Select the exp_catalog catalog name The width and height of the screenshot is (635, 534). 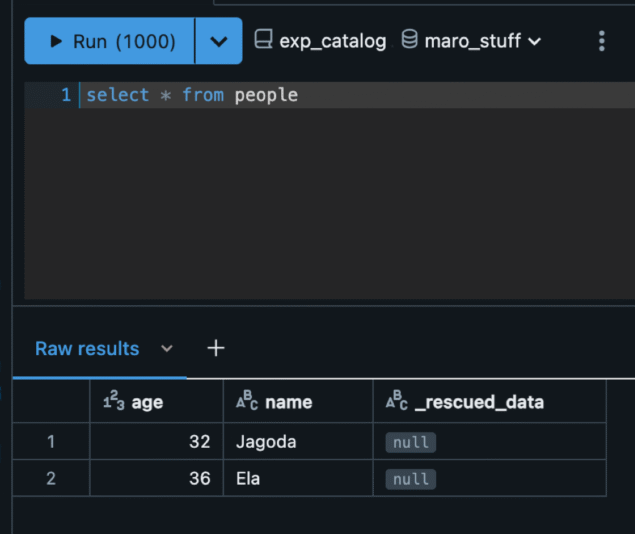tap(333, 41)
